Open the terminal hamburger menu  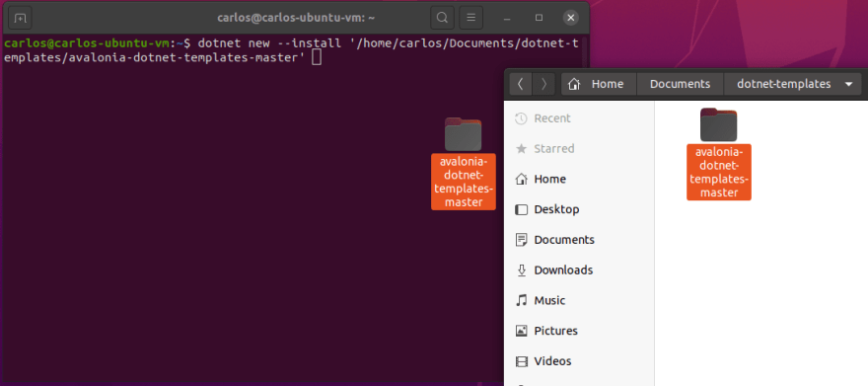click(471, 18)
